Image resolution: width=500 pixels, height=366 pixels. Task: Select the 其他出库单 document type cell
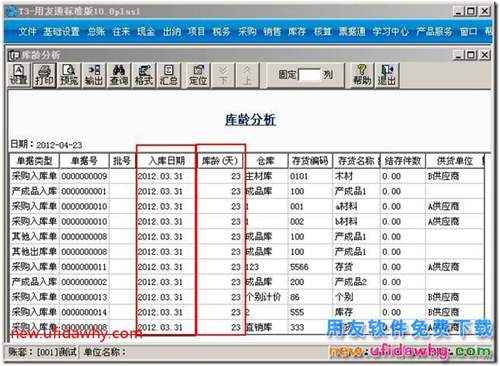click(x=34, y=252)
